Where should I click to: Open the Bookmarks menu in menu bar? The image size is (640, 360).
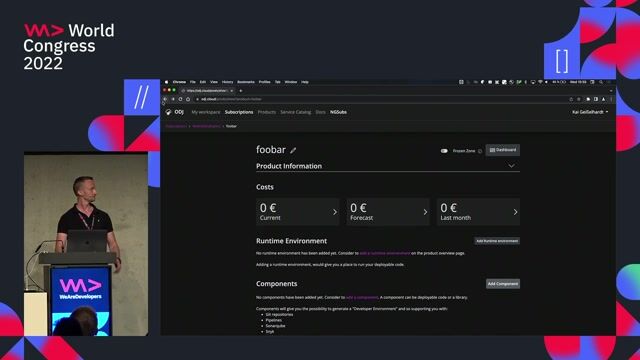pyautogui.click(x=246, y=82)
